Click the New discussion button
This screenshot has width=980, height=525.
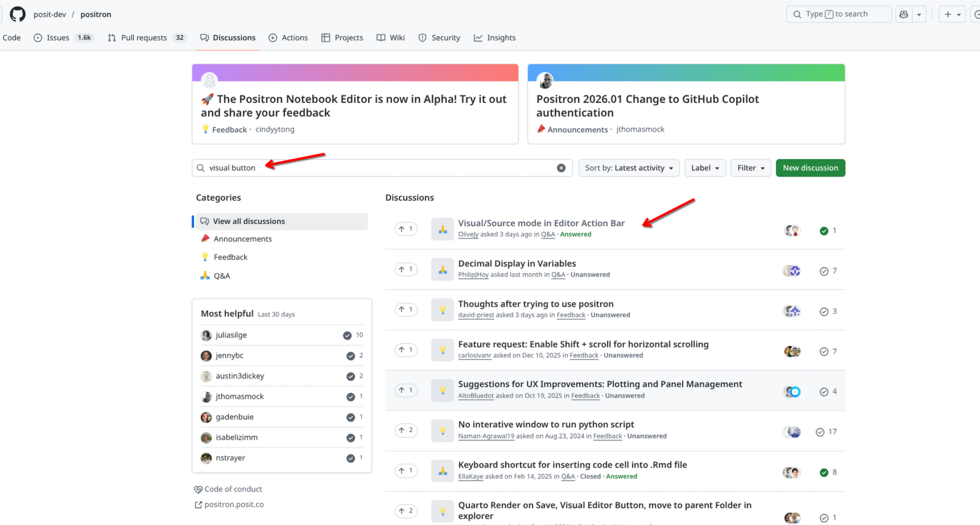(810, 168)
